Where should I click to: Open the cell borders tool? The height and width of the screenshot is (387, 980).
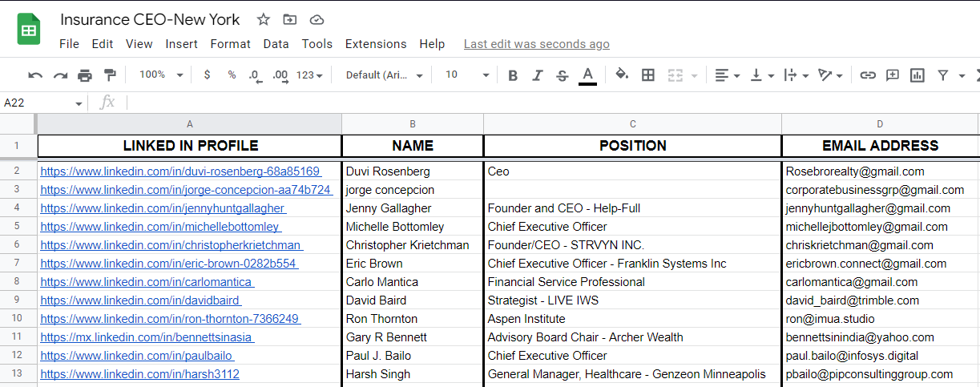[x=648, y=75]
